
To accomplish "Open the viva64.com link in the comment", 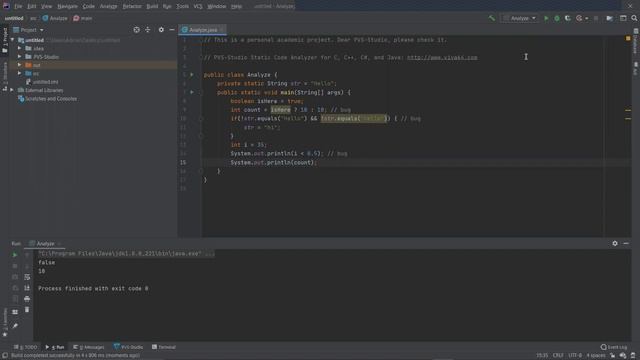I will (442, 58).
